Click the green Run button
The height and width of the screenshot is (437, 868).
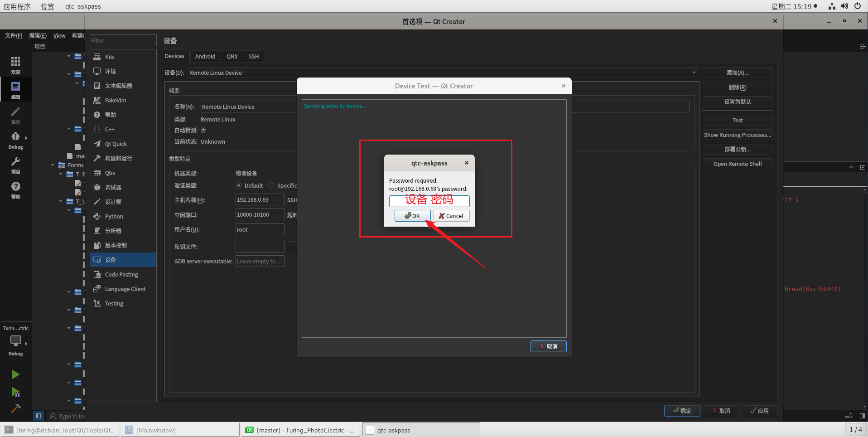[15, 374]
